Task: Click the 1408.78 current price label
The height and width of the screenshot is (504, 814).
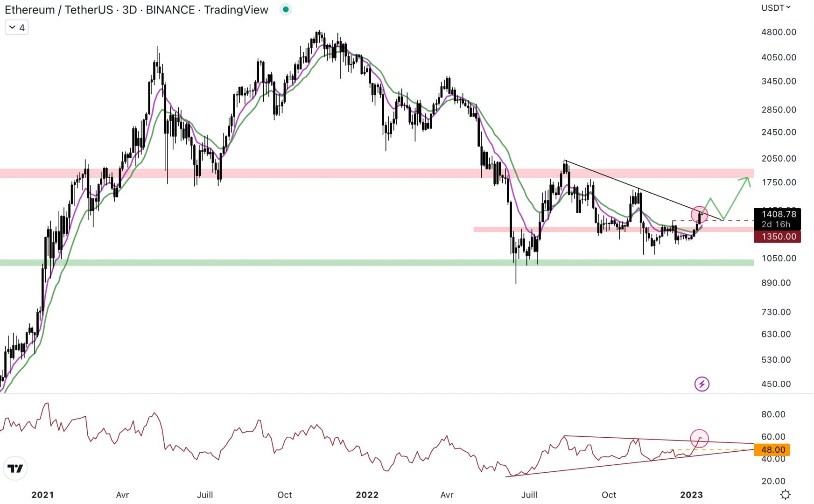Action: 778,215
